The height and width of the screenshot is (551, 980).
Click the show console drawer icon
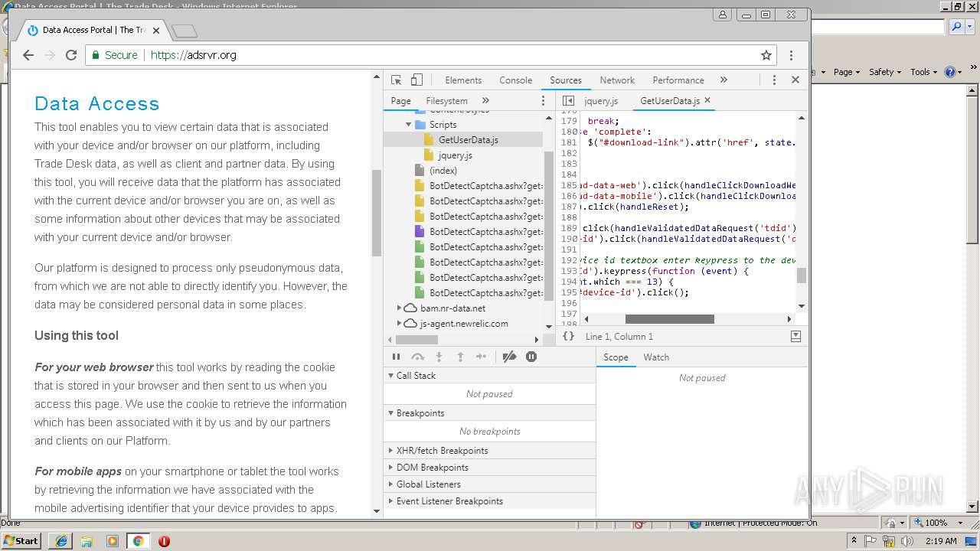coord(795,336)
